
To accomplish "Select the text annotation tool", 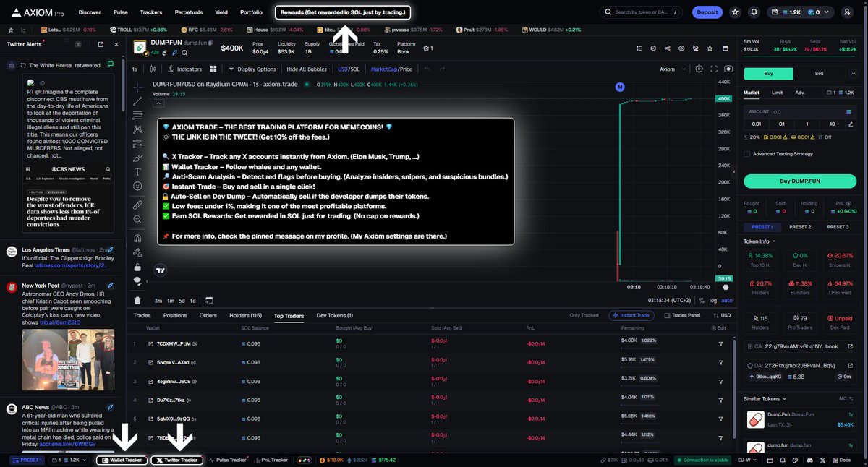I will point(137,171).
